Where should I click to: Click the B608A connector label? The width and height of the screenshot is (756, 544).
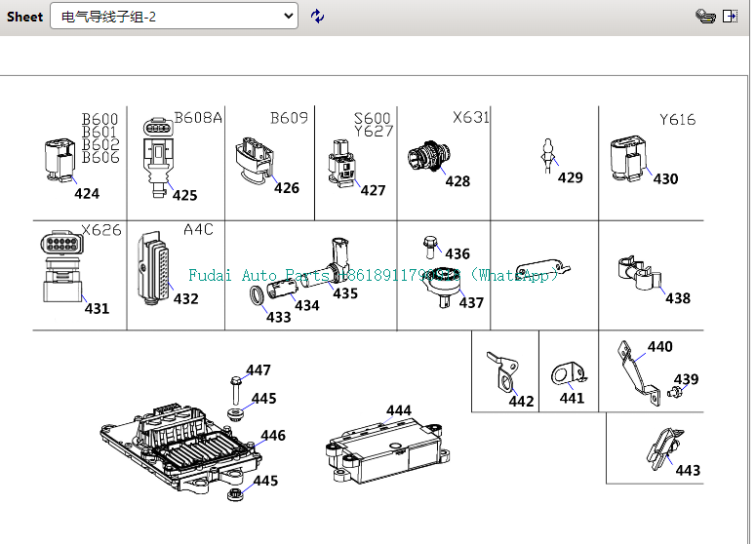pyautogui.click(x=198, y=118)
